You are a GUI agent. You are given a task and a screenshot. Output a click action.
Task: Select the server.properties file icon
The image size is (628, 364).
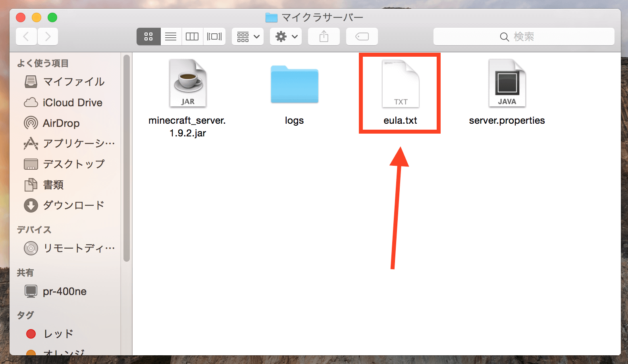(x=507, y=83)
